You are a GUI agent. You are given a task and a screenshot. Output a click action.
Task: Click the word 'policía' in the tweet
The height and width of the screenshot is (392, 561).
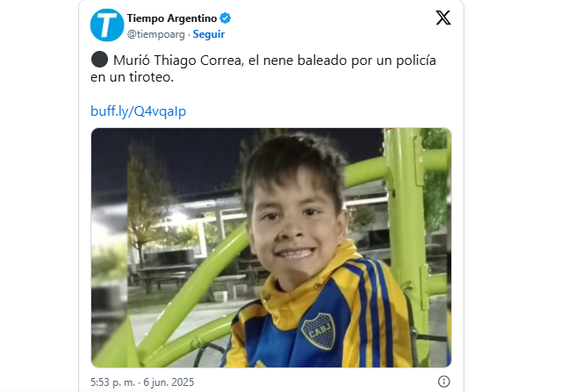[x=416, y=61]
